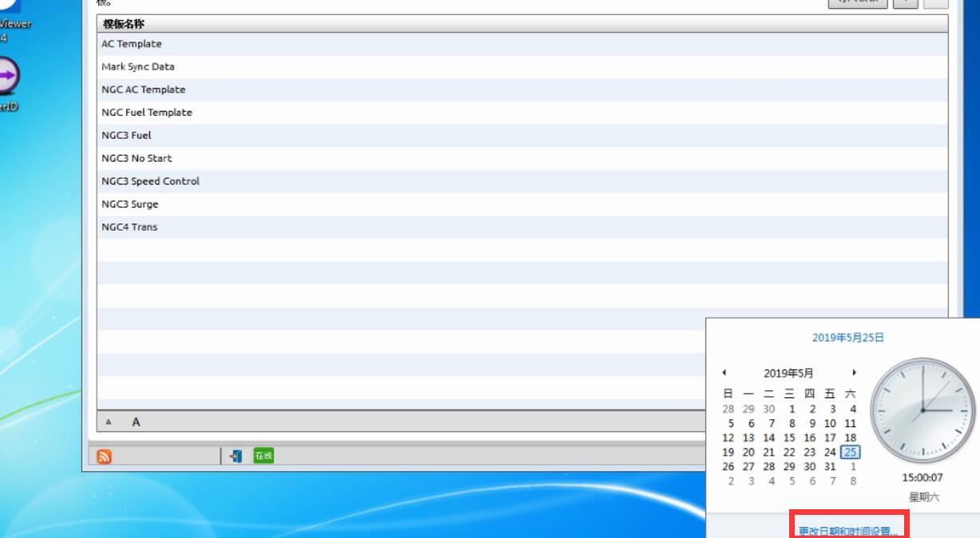
Task: Select the NGC Fuel Template row
Action: (x=522, y=113)
